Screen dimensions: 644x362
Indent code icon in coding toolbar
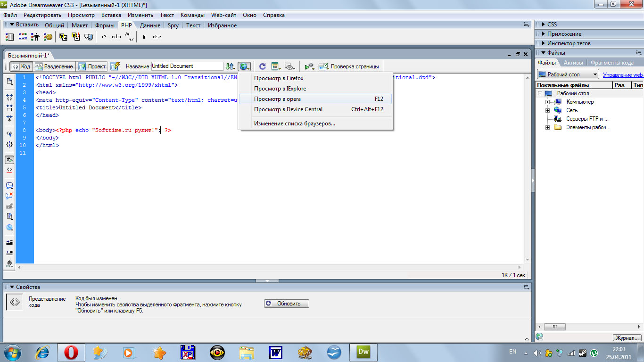point(9,242)
